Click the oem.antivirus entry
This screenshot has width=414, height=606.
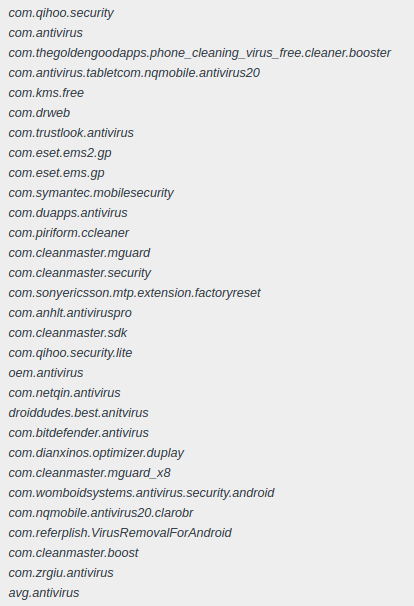[x=46, y=373]
